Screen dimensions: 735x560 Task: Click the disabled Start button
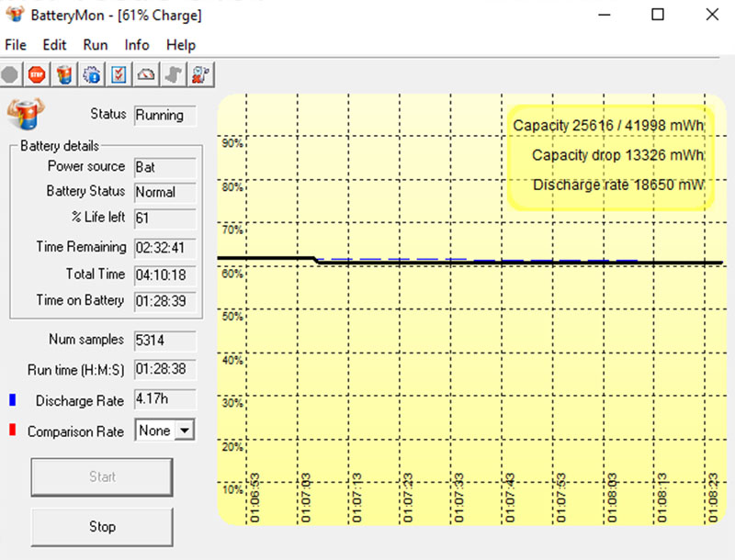coord(101,476)
